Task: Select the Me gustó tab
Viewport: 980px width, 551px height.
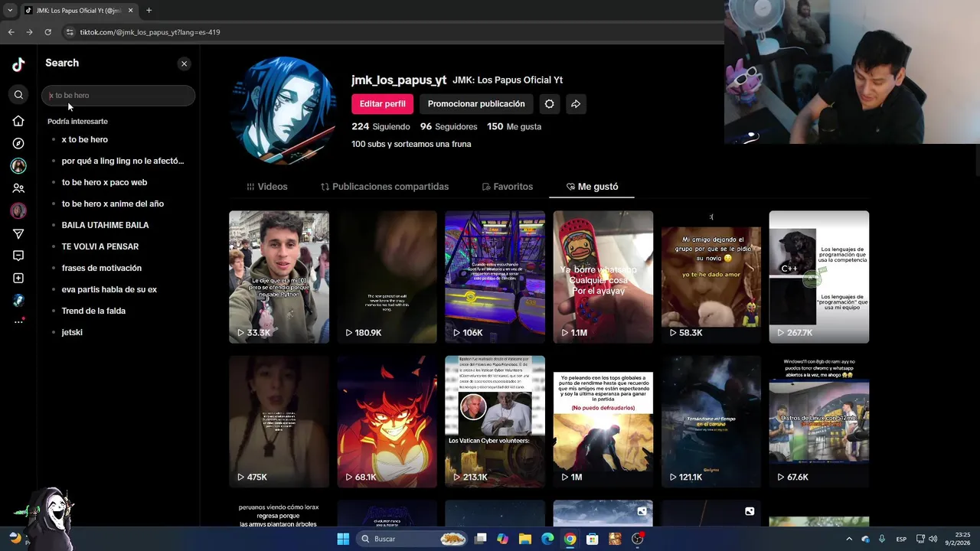Action: (592, 187)
